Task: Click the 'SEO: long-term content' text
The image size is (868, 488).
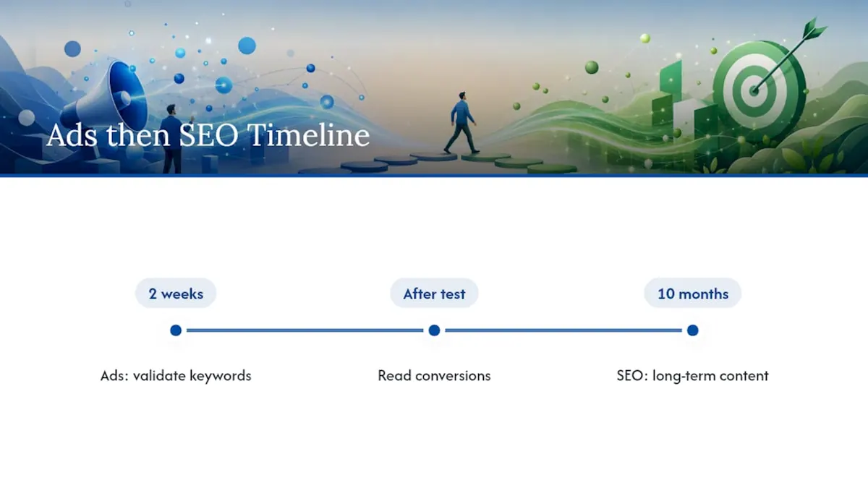Action: coord(693,376)
